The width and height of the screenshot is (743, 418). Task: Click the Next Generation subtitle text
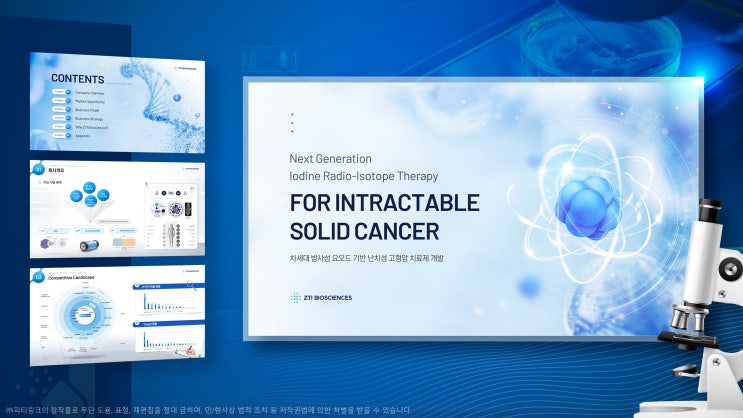tap(330, 159)
